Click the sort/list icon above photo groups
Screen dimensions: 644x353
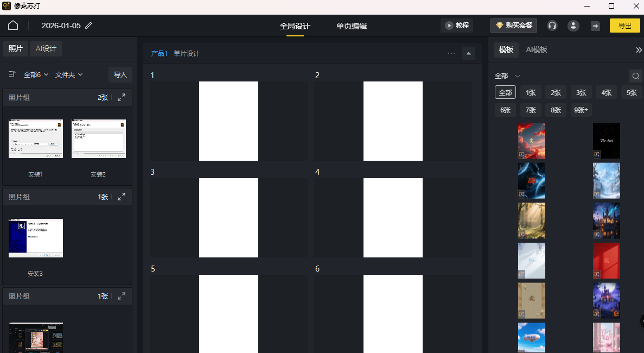click(11, 74)
